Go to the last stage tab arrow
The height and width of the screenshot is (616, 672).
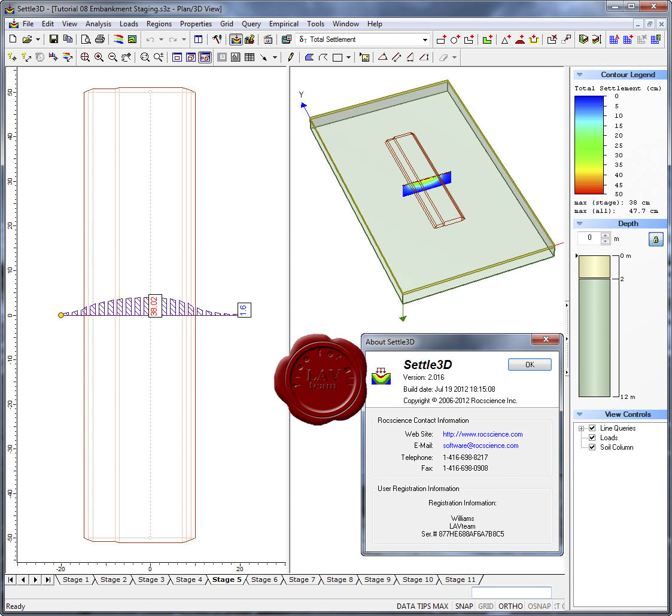[48, 580]
